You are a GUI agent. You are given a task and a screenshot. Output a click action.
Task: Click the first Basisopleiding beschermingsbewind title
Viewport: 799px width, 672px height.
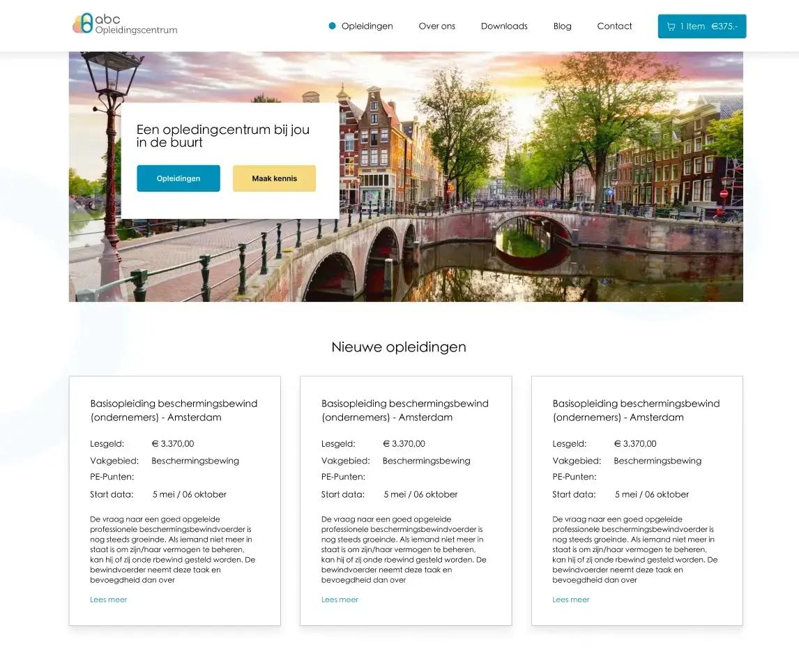pos(174,410)
